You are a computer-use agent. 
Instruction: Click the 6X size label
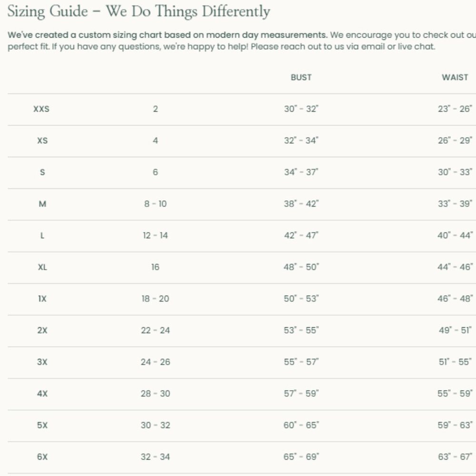tap(42, 456)
